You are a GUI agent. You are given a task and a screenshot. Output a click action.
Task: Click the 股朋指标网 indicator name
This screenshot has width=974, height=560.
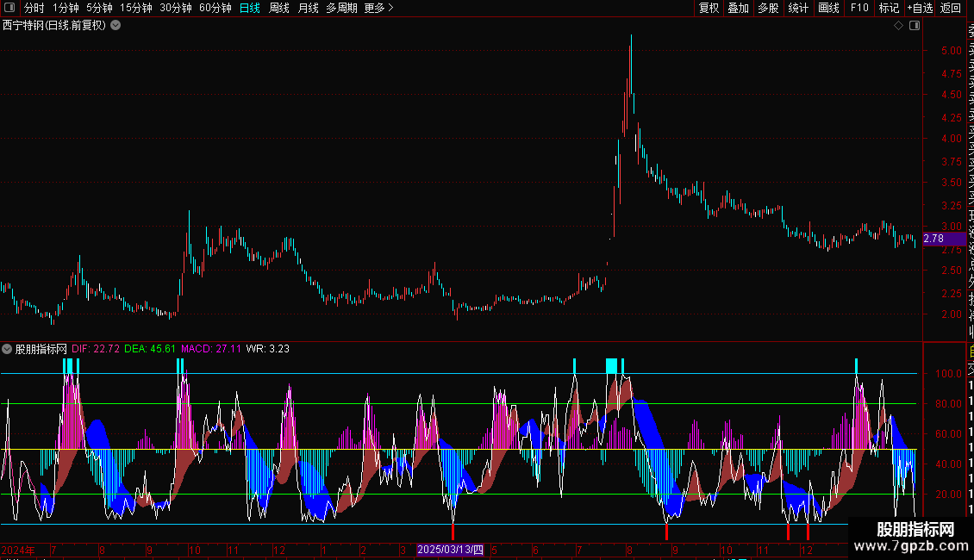click(x=41, y=349)
